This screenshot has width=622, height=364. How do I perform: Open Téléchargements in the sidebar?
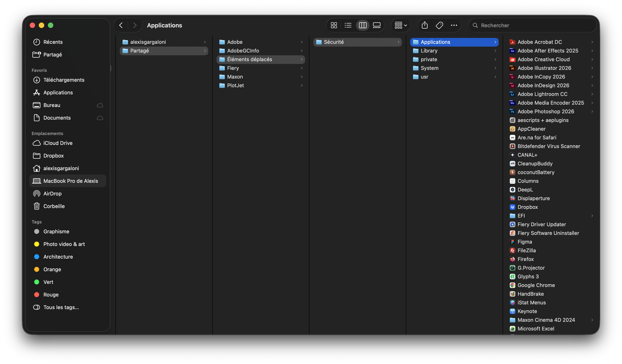pyautogui.click(x=64, y=80)
